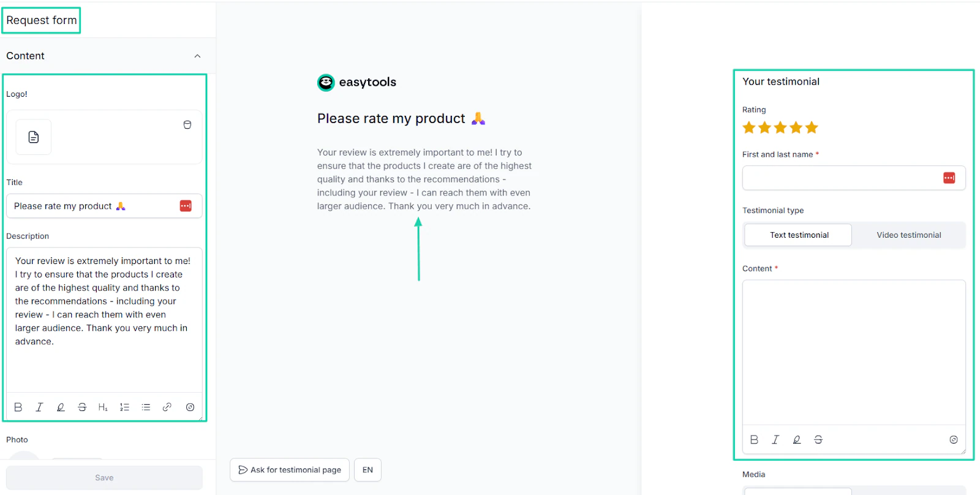Insert link in Description editor
Screen dimensions: 980x495
[167, 407]
